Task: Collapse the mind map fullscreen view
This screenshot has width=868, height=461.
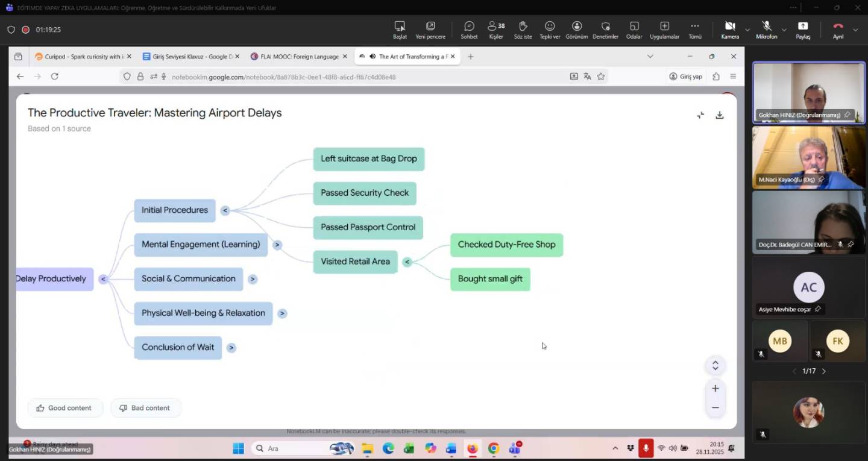Action: [700, 115]
